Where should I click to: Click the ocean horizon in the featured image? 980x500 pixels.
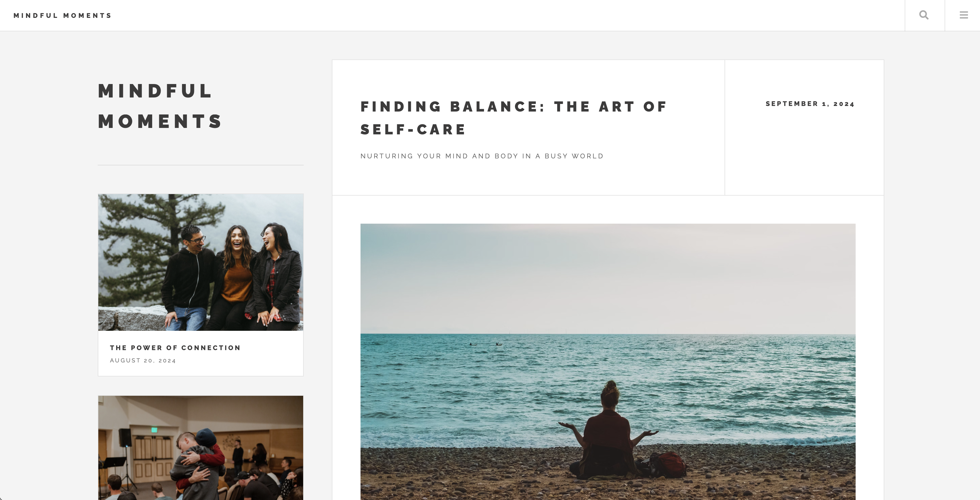point(608,334)
